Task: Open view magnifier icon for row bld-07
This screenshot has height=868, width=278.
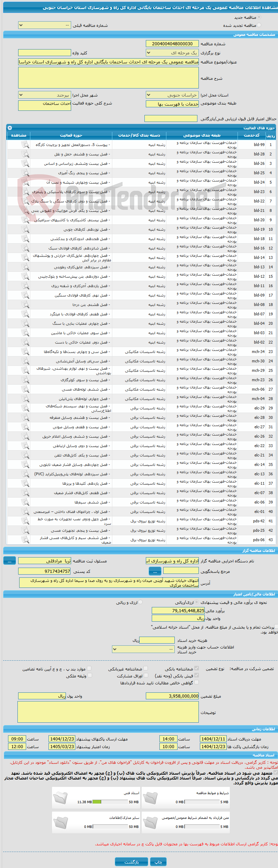Action: pyautogui.click(x=25, y=314)
